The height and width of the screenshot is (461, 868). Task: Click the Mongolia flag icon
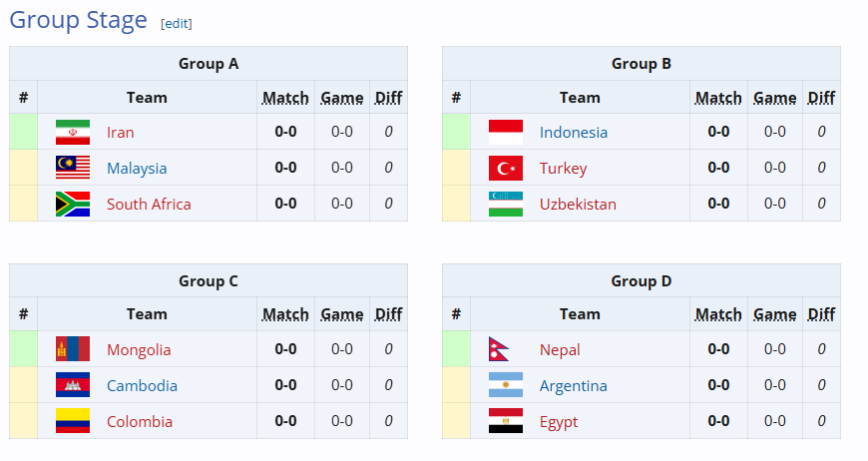(73, 349)
